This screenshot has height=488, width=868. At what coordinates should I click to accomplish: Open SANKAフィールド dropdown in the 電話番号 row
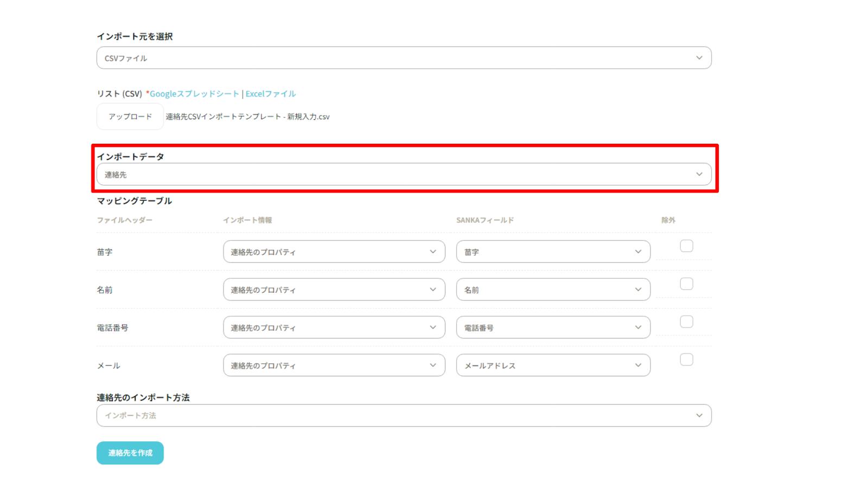coord(553,328)
